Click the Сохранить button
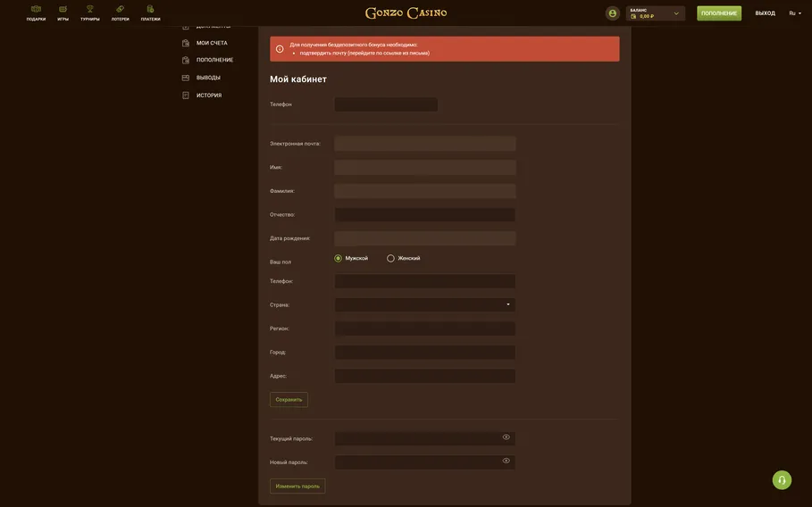The image size is (812, 507). click(289, 400)
